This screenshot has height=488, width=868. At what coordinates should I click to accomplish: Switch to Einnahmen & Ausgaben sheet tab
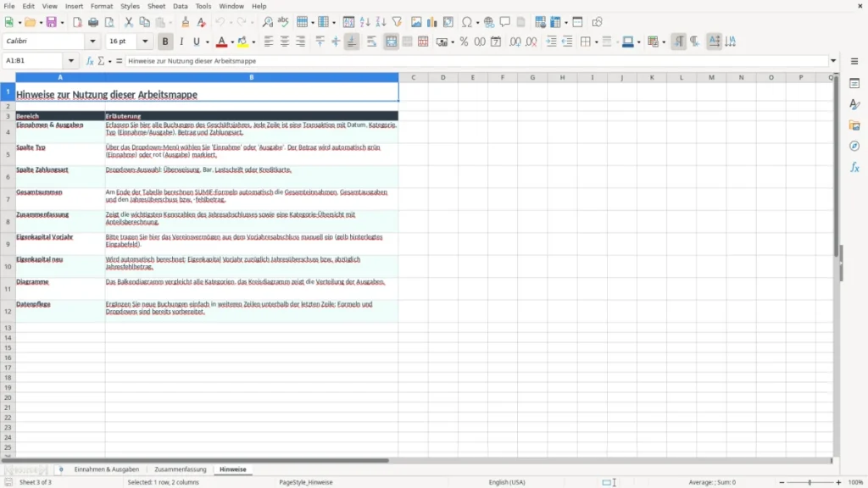pos(107,469)
